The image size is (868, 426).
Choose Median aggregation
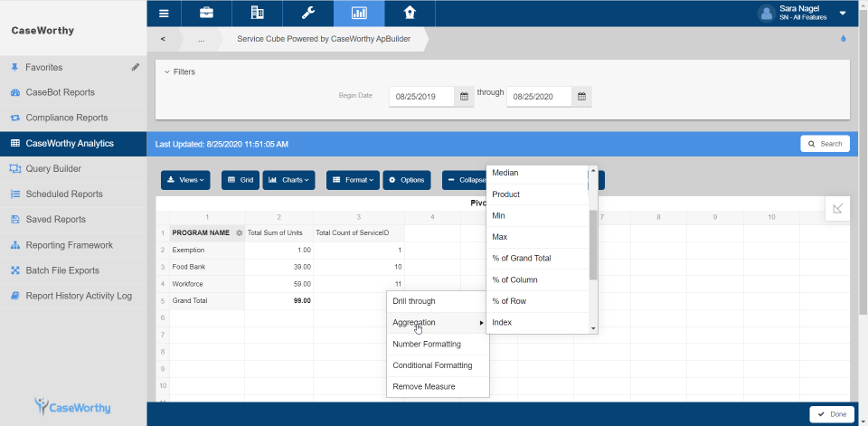[x=537, y=174]
